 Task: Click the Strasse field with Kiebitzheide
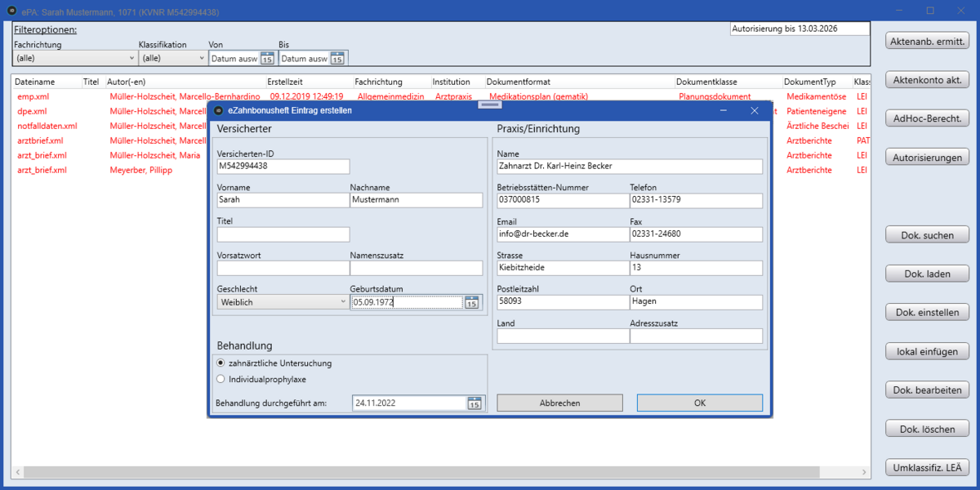click(563, 268)
